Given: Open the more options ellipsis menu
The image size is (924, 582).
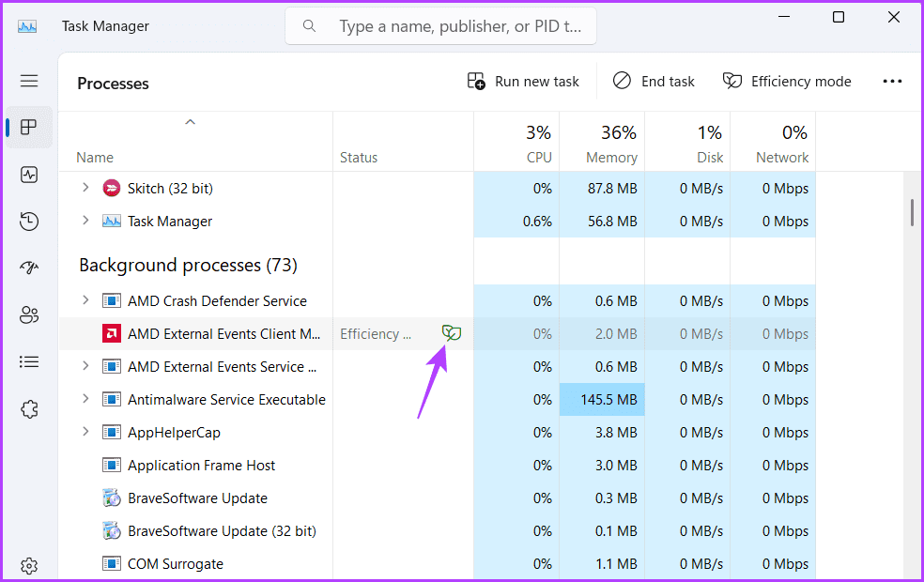Looking at the screenshot, I should 892,82.
